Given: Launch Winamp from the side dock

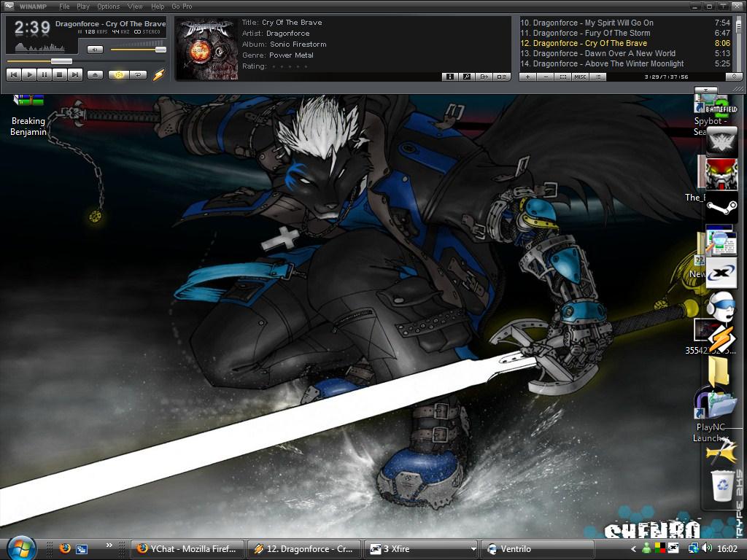Looking at the screenshot, I should coord(721,337).
